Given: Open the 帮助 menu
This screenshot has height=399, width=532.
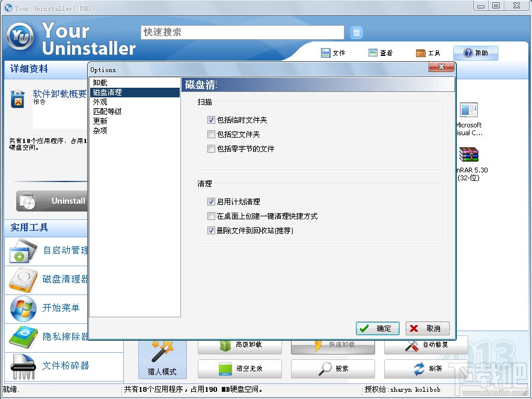Looking at the screenshot, I should tap(475, 53).
